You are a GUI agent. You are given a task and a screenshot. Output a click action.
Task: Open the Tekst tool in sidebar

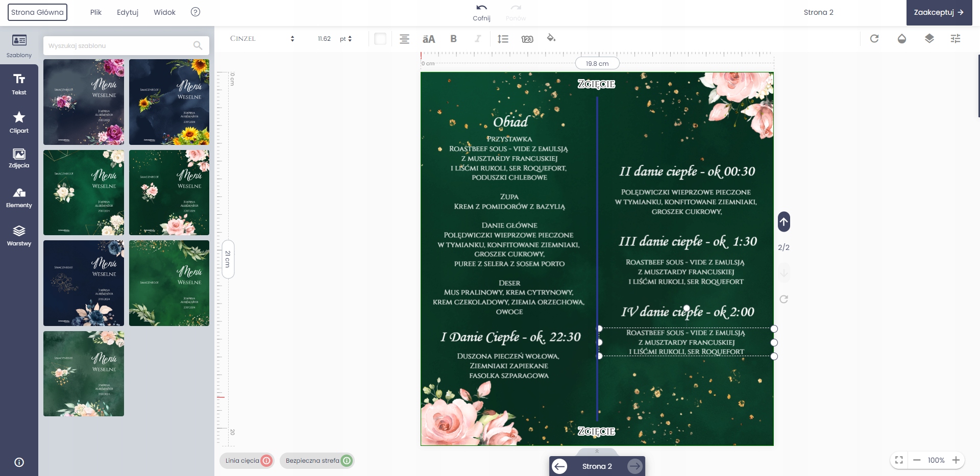point(19,84)
